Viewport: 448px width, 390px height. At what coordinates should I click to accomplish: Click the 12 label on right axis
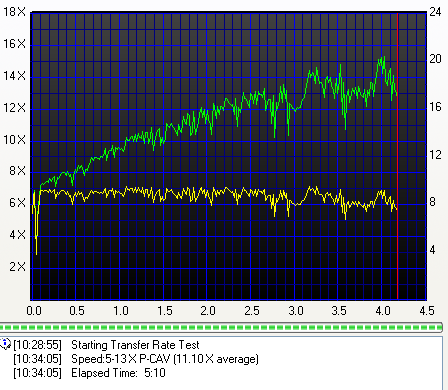(435, 155)
